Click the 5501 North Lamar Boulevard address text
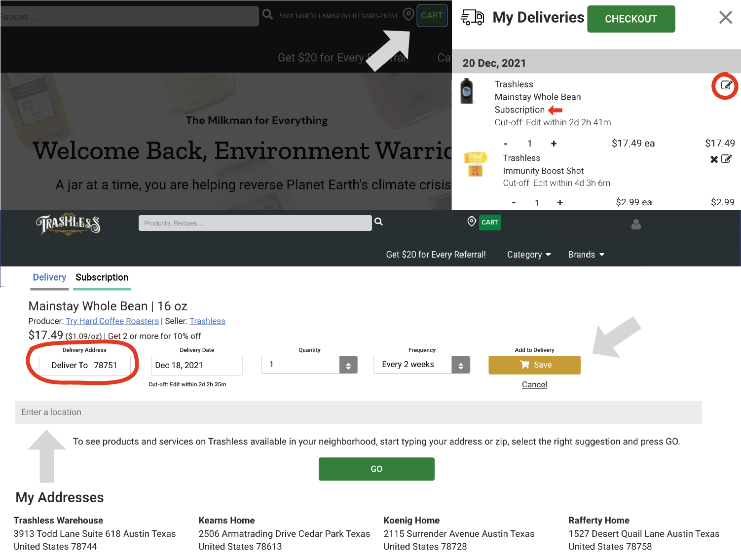 click(x=338, y=16)
